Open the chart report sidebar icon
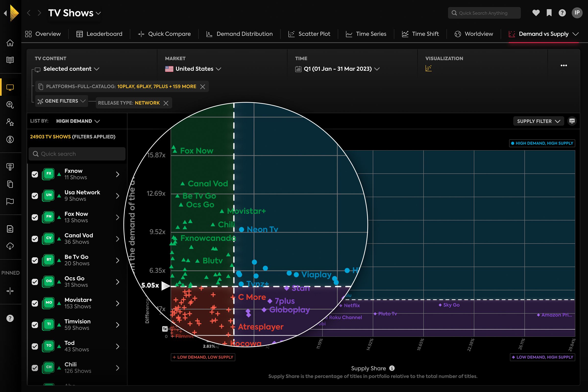The height and width of the screenshot is (392, 588). (x=10, y=229)
